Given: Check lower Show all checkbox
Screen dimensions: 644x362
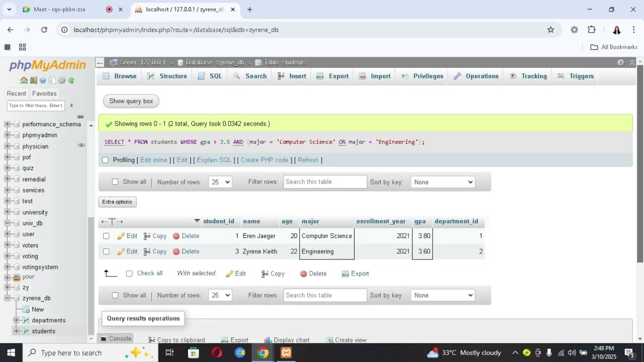Looking at the screenshot, I should (115, 295).
